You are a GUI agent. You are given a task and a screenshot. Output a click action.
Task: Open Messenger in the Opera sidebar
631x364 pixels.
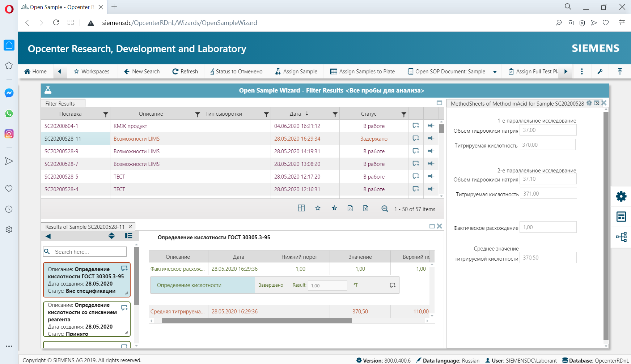pyautogui.click(x=9, y=93)
